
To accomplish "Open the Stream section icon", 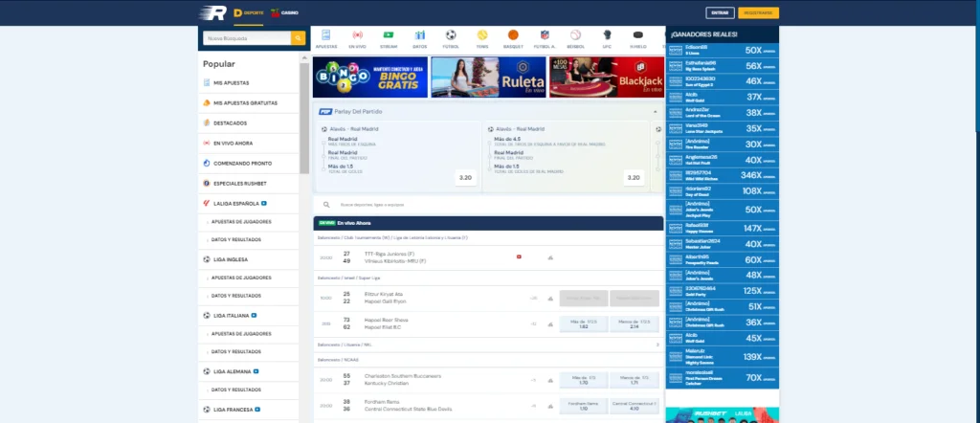I will (x=389, y=38).
